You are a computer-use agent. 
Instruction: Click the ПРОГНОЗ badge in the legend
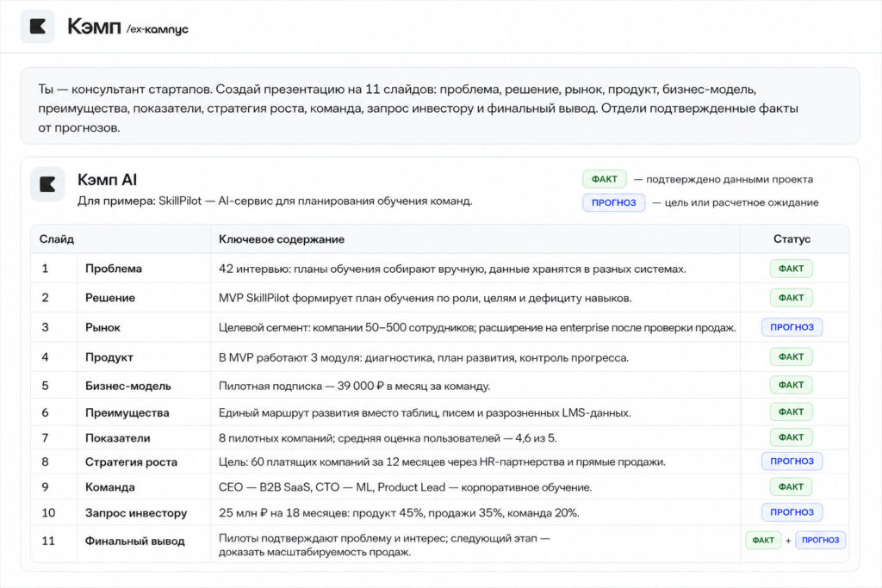click(613, 202)
